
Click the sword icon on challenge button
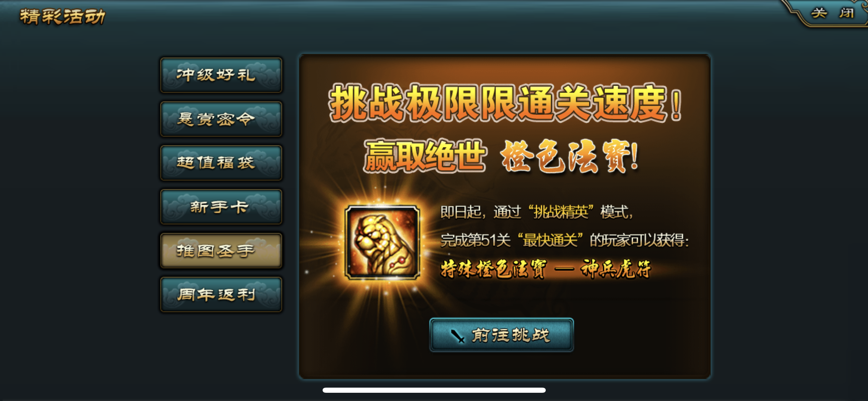[457, 336]
